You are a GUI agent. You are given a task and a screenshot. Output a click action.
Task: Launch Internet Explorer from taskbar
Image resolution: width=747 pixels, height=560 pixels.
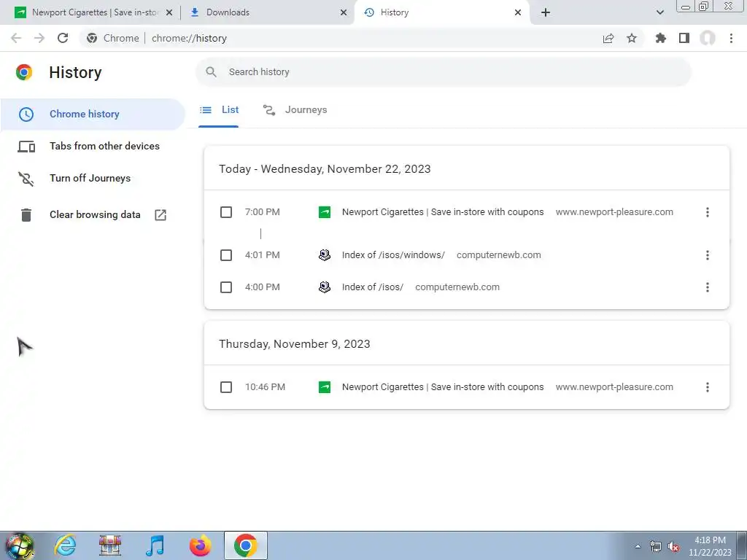coord(65,546)
